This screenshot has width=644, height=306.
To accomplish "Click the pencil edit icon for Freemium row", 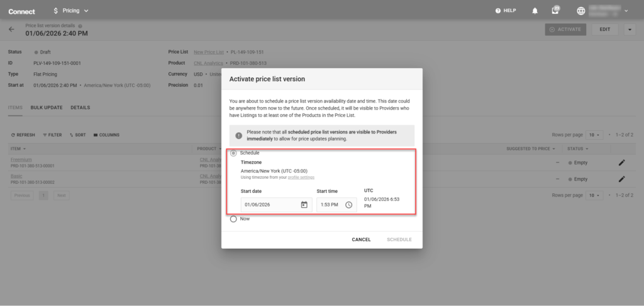I will (x=621, y=162).
